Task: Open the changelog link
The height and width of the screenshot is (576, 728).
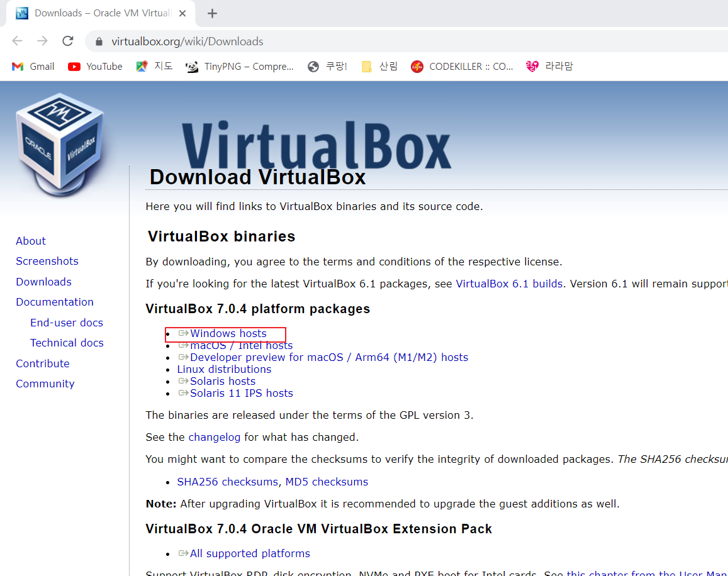Action: click(215, 437)
